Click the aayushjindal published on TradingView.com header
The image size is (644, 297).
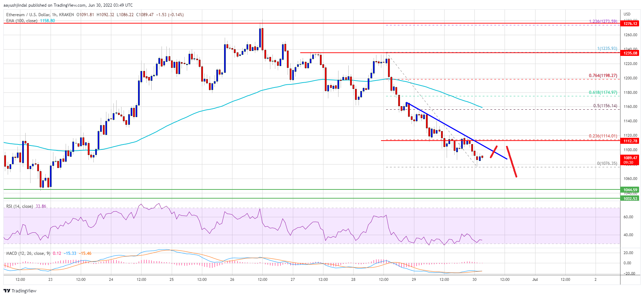coord(68,5)
